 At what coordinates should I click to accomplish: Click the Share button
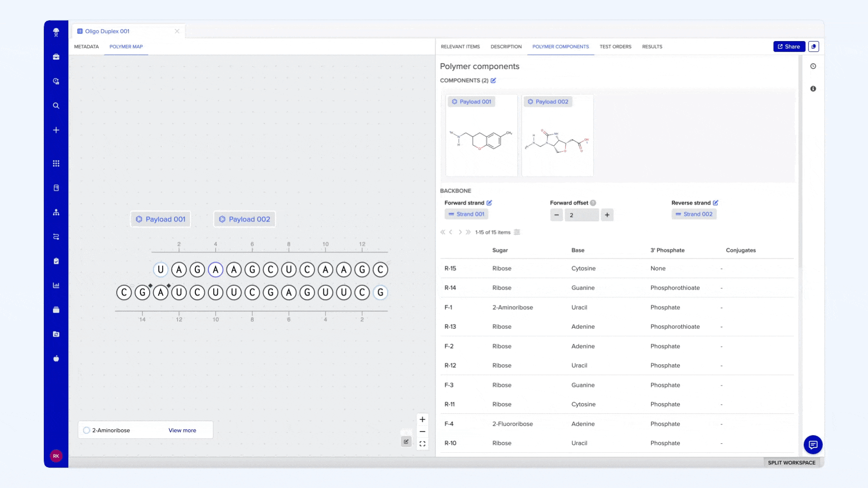click(789, 47)
